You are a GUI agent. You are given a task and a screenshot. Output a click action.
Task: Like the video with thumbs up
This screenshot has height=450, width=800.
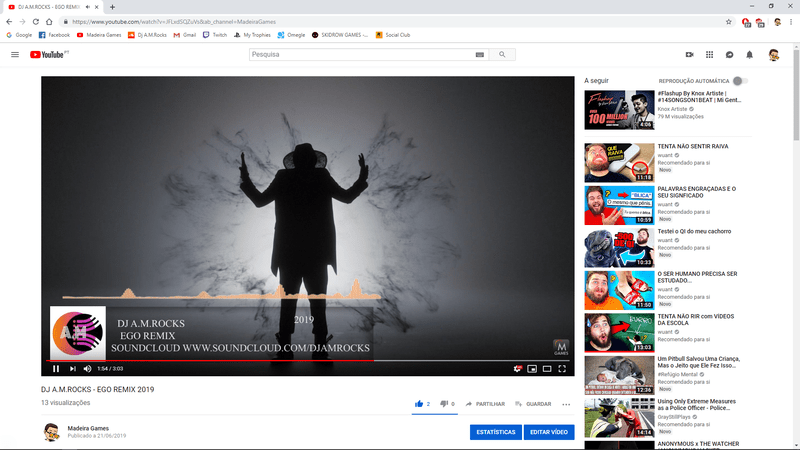419,404
